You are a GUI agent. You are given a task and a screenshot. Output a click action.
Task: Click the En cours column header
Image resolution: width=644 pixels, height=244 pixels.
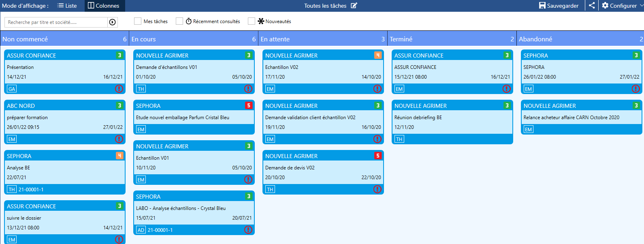pyautogui.click(x=194, y=39)
